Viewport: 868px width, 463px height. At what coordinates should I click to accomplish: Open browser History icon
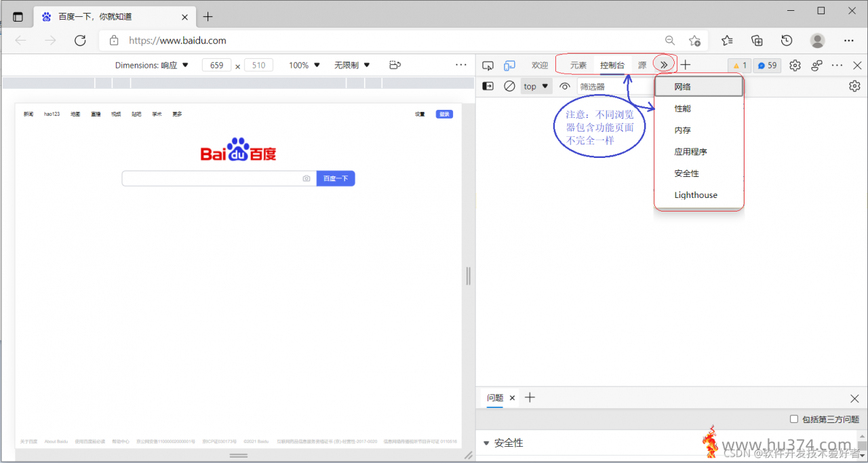point(787,40)
